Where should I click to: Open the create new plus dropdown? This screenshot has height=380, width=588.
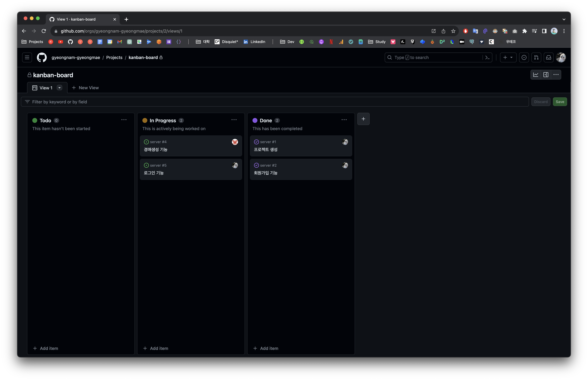click(508, 57)
